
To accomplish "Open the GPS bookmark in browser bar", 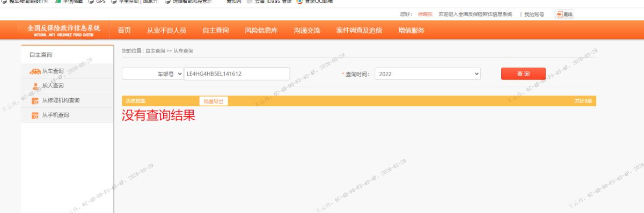I will click(x=97, y=2).
